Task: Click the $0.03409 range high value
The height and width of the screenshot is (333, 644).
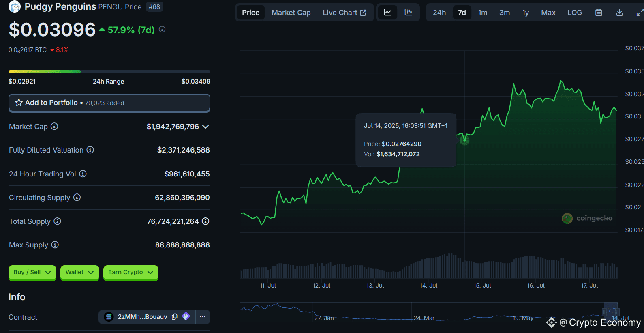Action: coord(196,82)
